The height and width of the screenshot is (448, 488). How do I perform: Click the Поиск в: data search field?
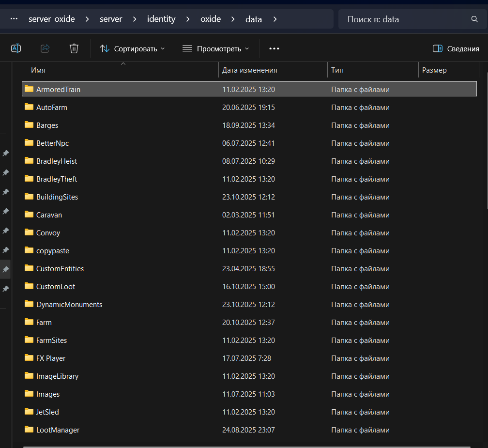[x=407, y=19]
